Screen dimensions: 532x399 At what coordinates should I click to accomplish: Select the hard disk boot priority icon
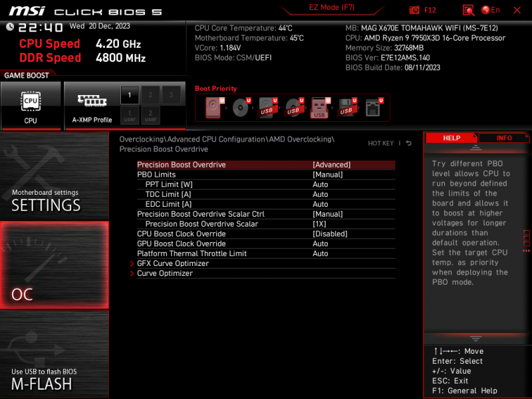click(x=213, y=108)
